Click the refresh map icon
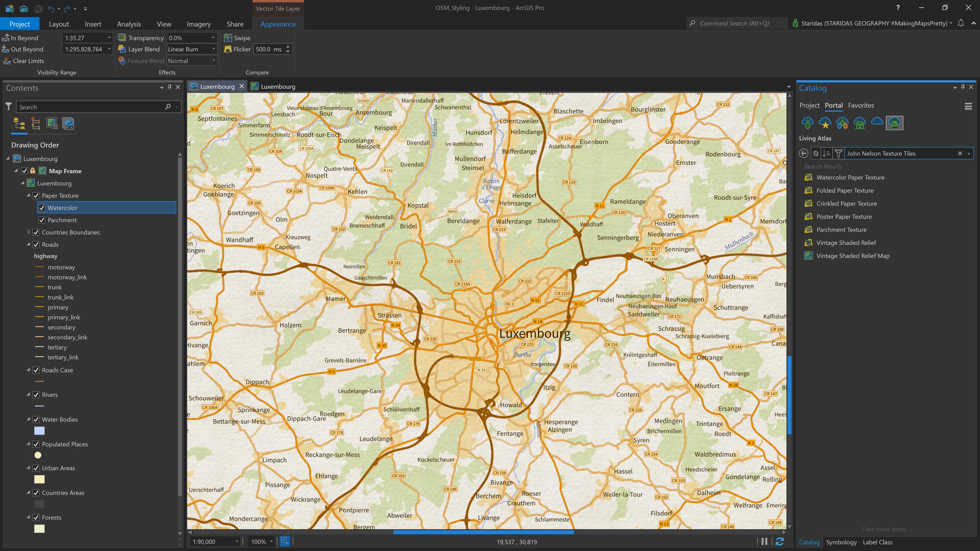The image size is (980, 551). pyautogui.click(x=780, y=541)
